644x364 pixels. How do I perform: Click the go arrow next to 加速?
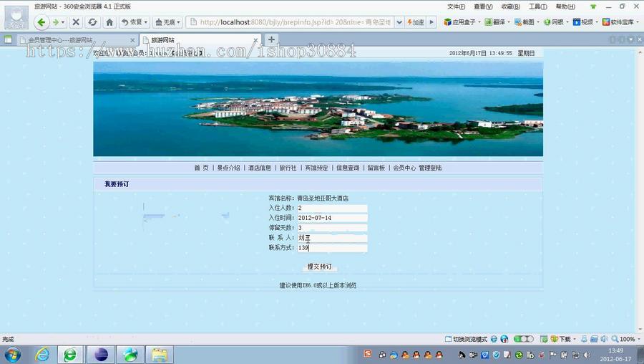431,22
